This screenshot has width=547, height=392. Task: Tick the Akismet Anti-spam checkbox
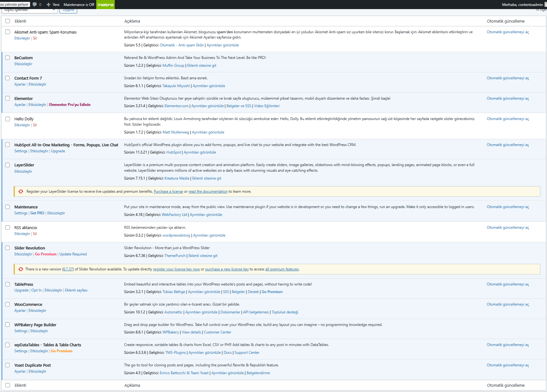(8, 32)
